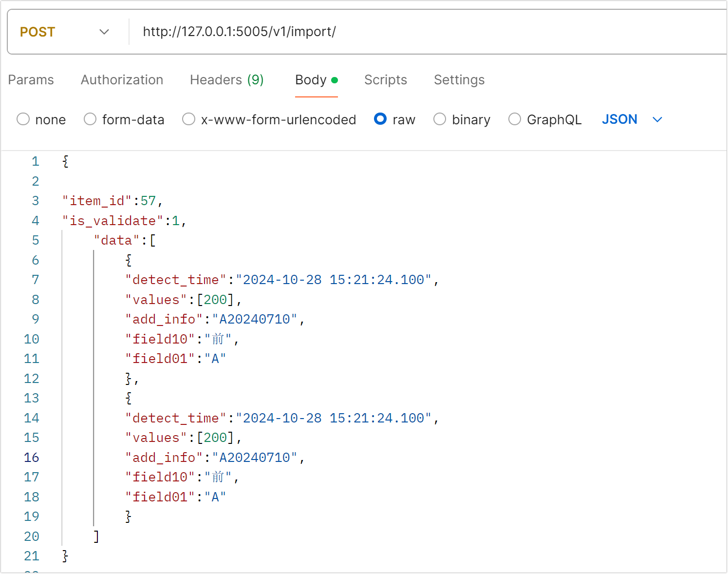Switch to the Params tab
The image size is (728, 574).
(x=31, y=80)
